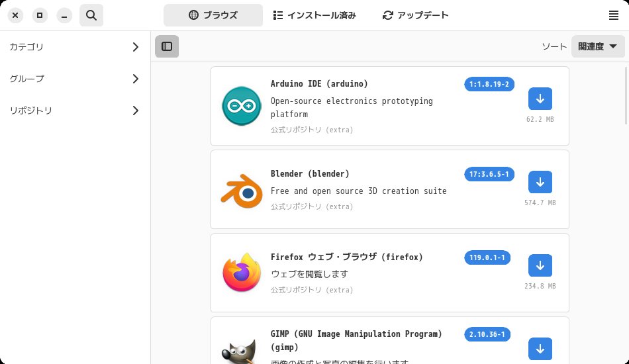Open the hamburger main menu
Image resolution: width=629 pixels, height=364 pixels.
tap(613, 15)
